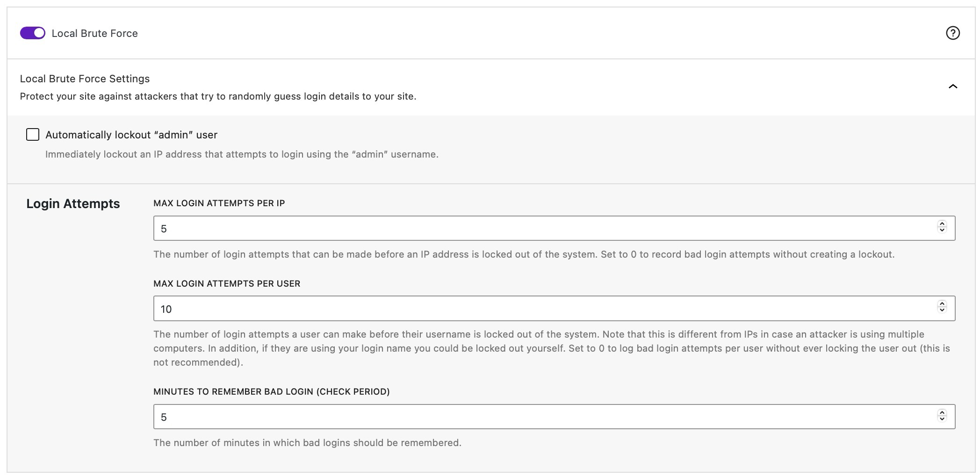The image size is (980, 476).
Task: Click the "Automatically lockout admin user" label text
Action: (131, 135)
